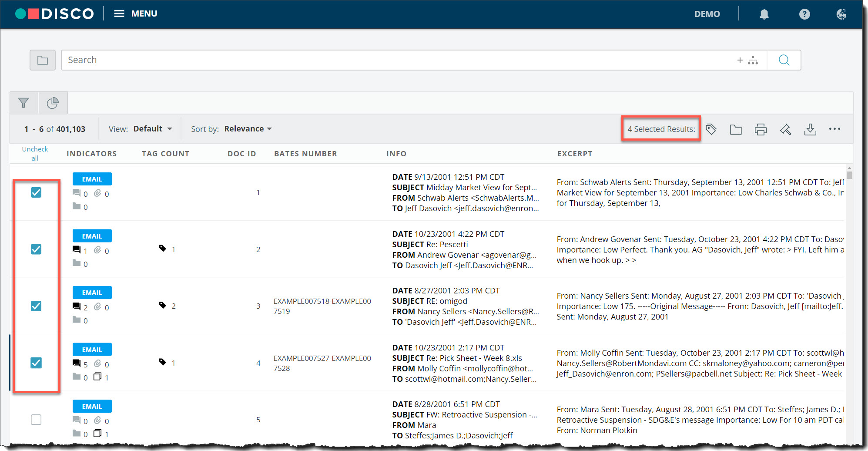Image resolution: width=868 pixels, height=451 pixels.
Task: Click EMAIL badge of document 2
Action: click(x=92, y=236)
